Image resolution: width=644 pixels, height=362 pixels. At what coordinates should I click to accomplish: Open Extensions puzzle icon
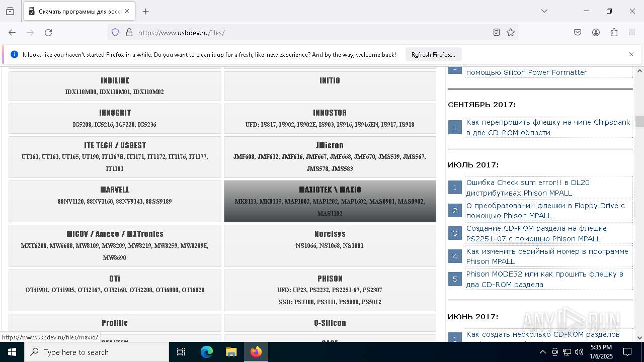[614, 32]
